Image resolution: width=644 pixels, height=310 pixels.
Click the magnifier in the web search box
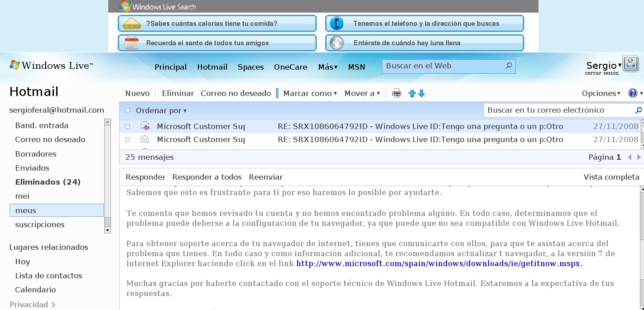pos(509,66)
